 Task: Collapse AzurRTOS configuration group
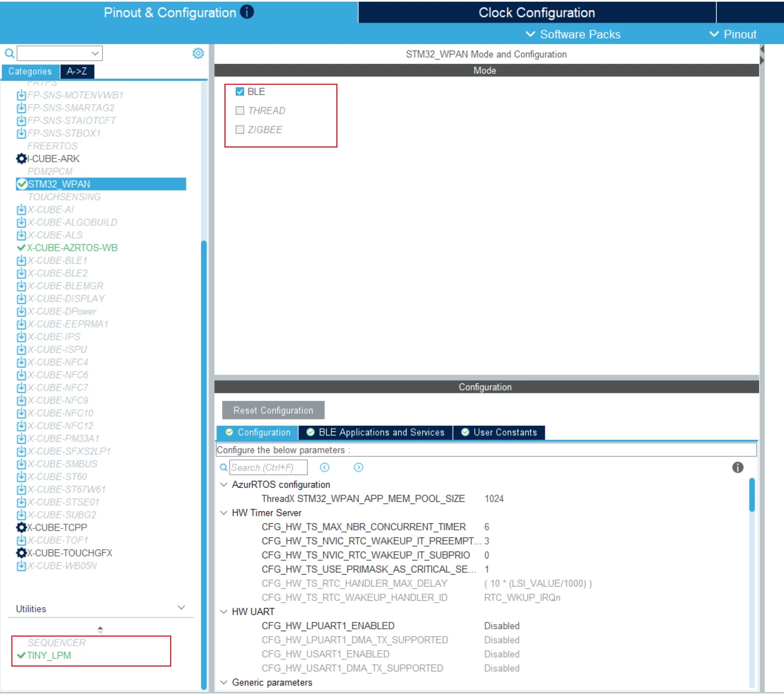(223, 485)
